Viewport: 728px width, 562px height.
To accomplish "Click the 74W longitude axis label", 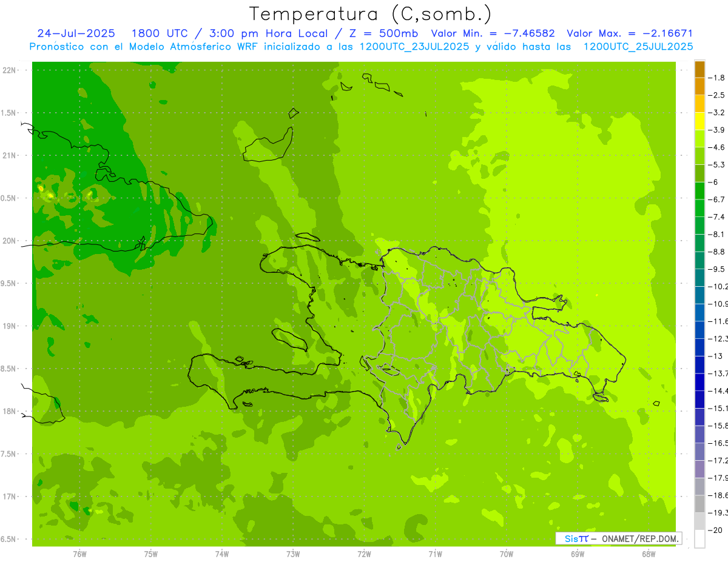I will coord(222,554).
